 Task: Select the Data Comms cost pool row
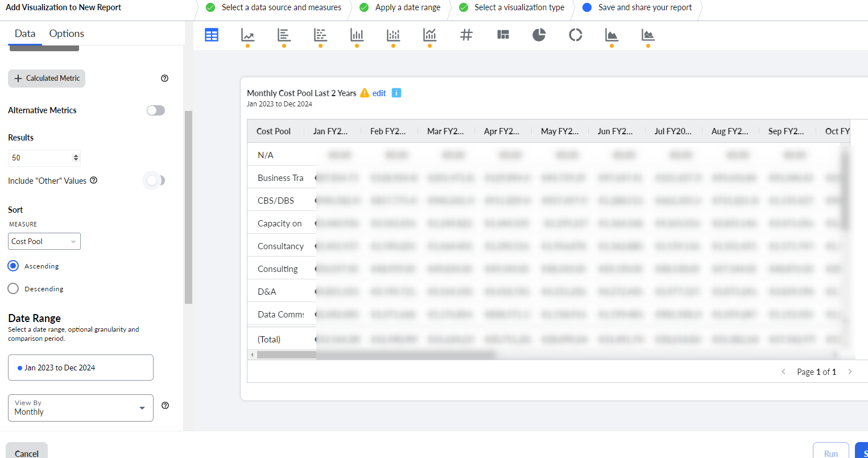click(x=281, y=315)
